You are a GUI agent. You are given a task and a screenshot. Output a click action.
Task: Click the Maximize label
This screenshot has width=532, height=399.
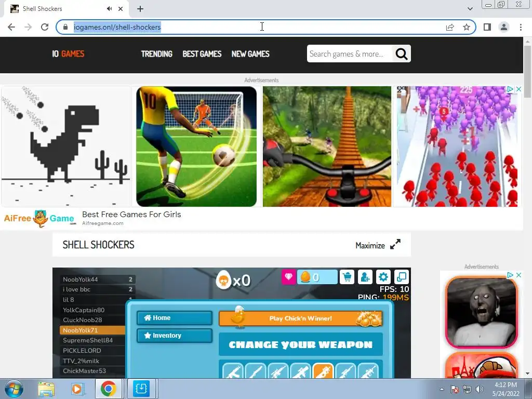point(370,245)
